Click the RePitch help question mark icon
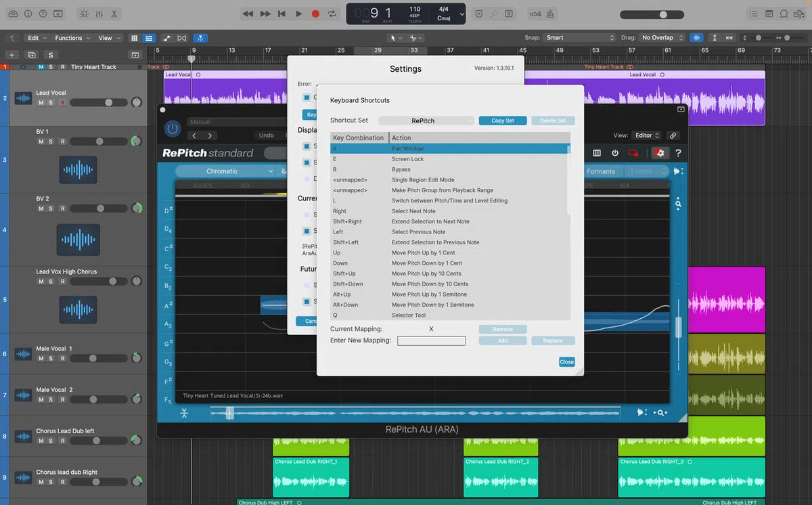Screen dimensions: 812x505 click(678, 153)
